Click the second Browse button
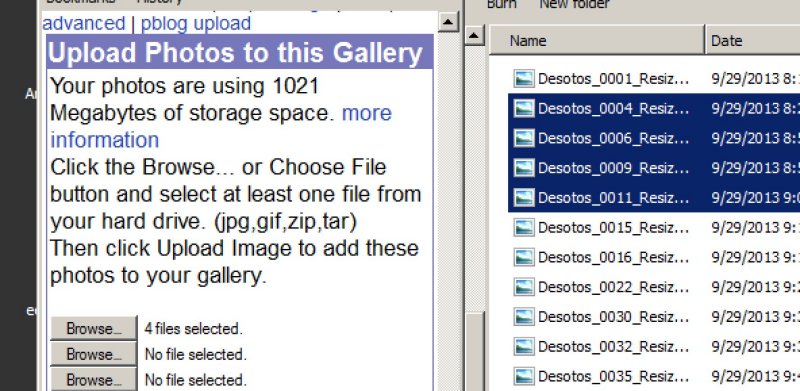 tap(94, 354)
